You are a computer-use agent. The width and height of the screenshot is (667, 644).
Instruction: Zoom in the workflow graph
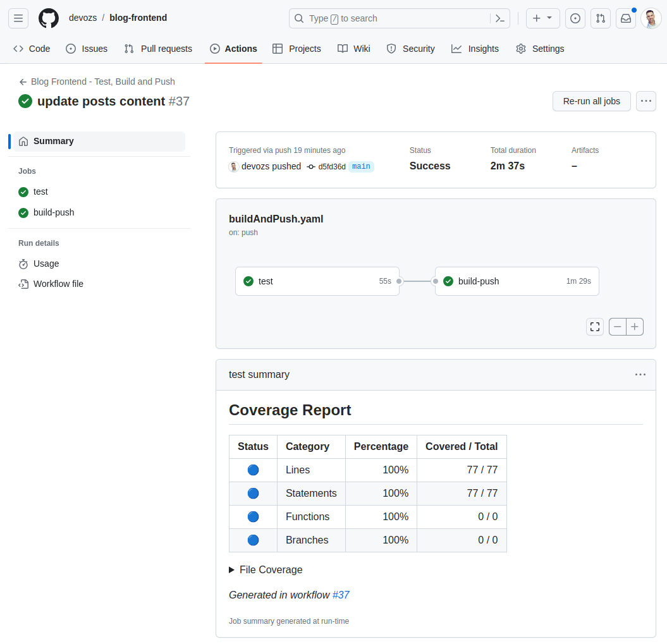click(635, 327)
